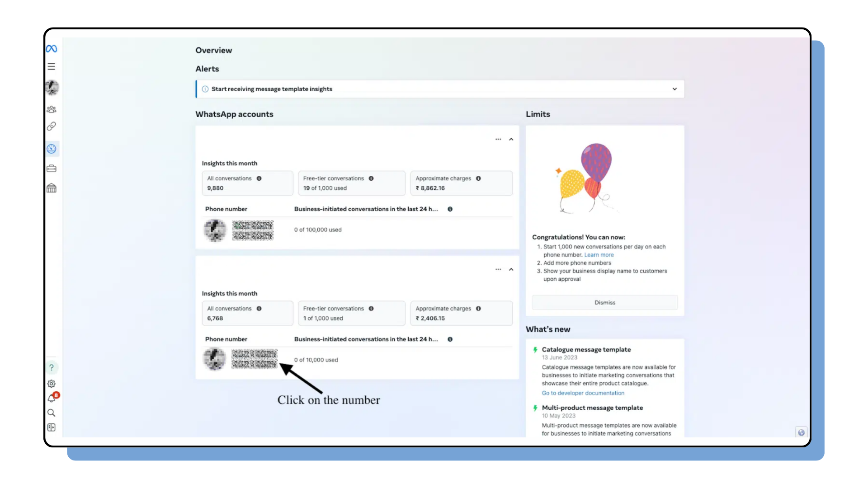The image size is (868, 488).
Task: Select the WhatsApp Manager overview gauge icon
Action: click(x=52, y=149)
